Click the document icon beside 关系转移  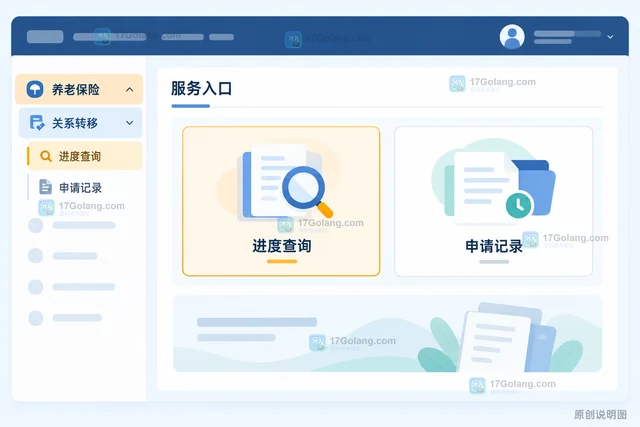click(37, 122)
